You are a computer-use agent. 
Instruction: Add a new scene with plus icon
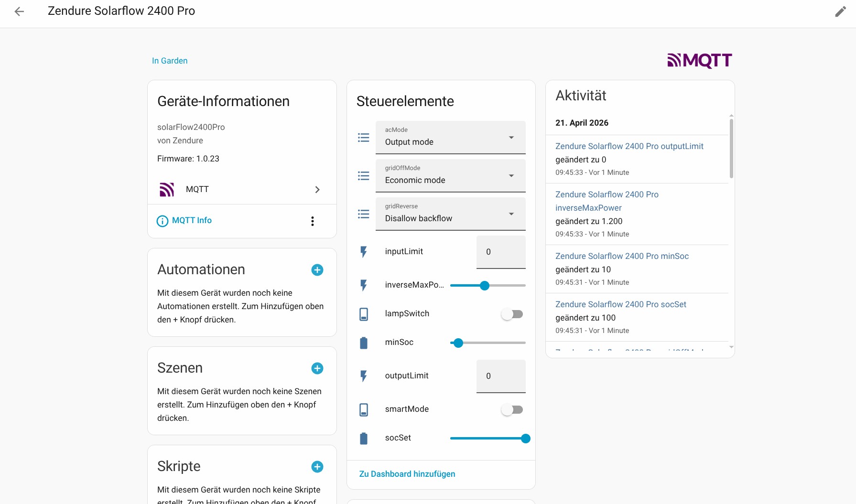(317, 368)
